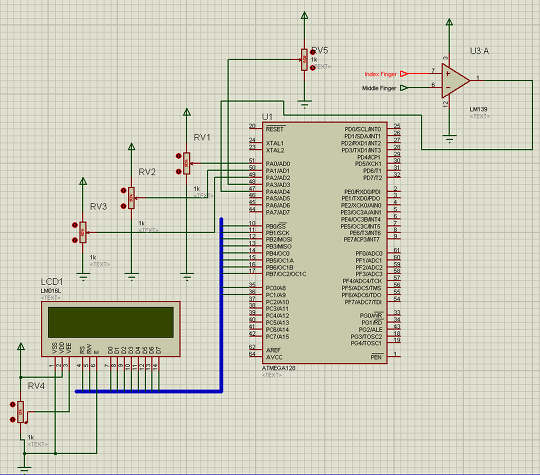Screen dimensions: 540x475
Task: Click the RESET pin of U1
Action: 256,129
